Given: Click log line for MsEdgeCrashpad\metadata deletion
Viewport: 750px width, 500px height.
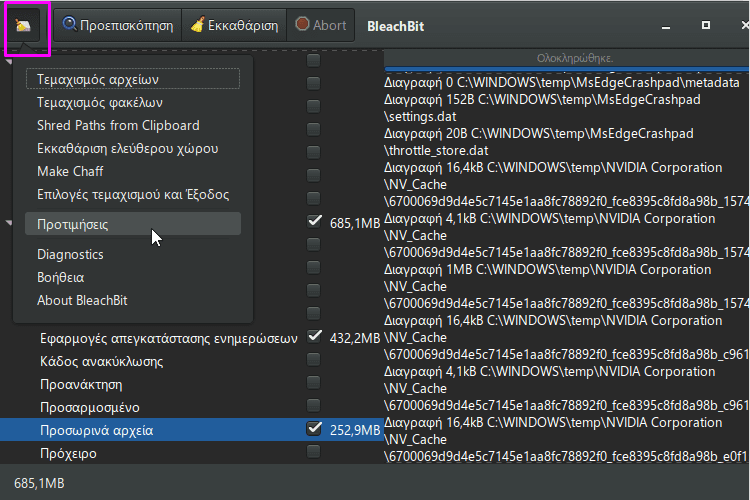Looking at the screenshot, I should (562, 83).
